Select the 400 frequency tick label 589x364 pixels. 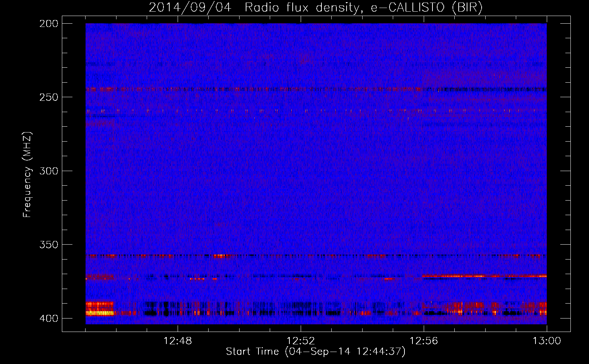pos(48,318)
